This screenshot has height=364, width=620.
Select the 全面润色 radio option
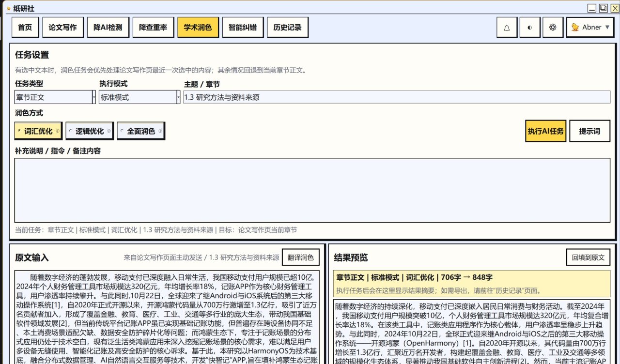122,131
